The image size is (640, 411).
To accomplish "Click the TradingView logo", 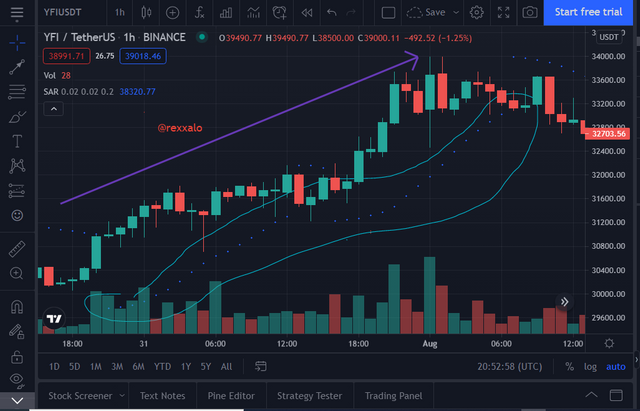I will [54, 318].
